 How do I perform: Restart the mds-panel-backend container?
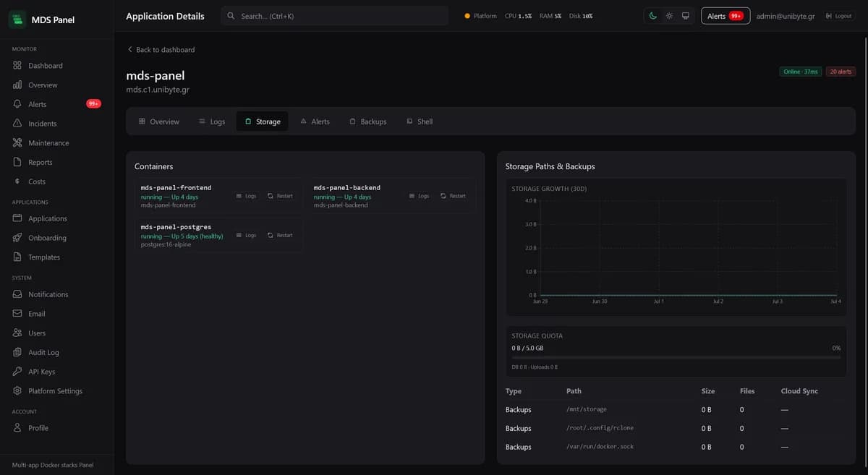pos(454,196)
